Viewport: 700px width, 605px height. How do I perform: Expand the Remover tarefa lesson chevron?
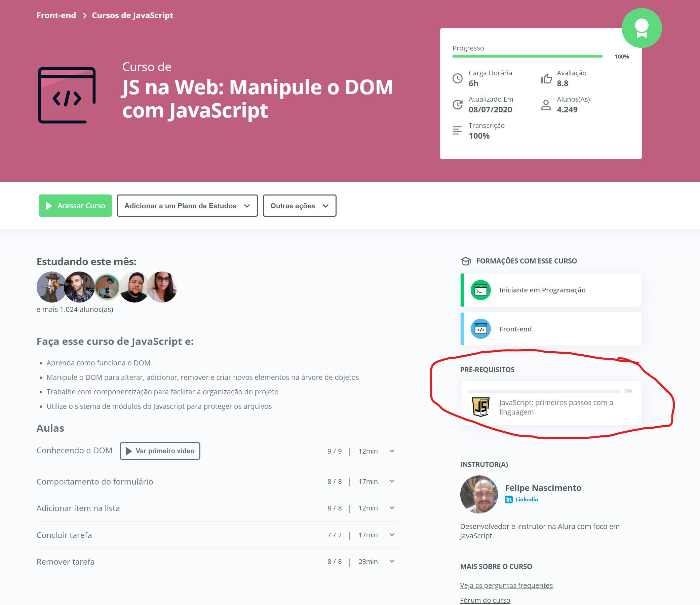click(x=392, y=561)
